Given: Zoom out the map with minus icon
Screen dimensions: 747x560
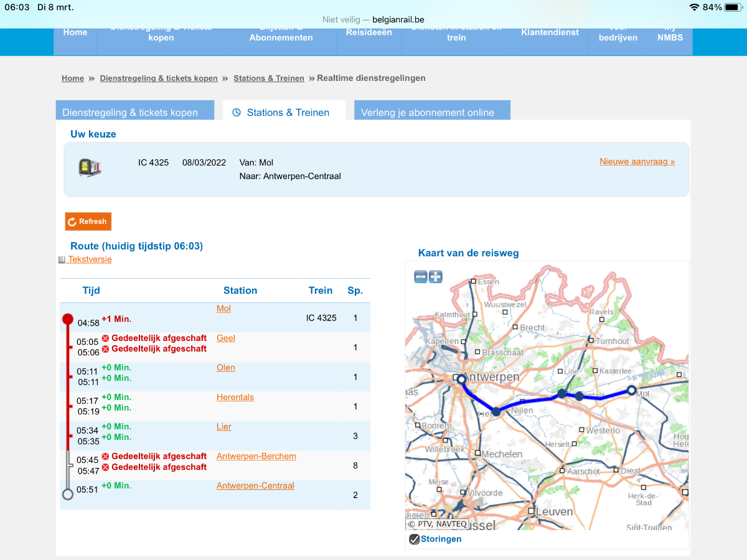Looking at the screenshot, I should click(421, 277).
